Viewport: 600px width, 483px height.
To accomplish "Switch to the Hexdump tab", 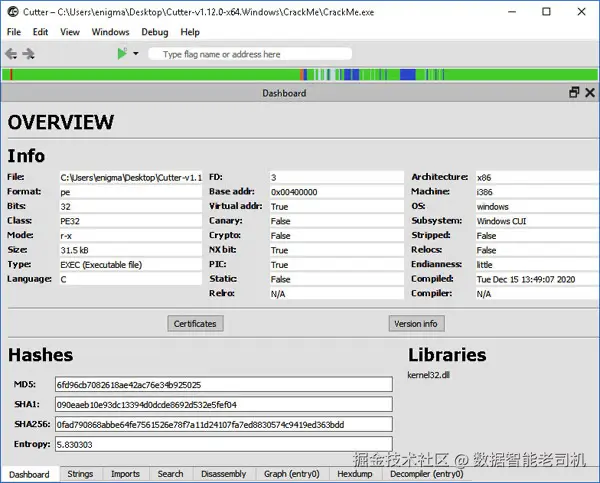I will pos(355,474).
